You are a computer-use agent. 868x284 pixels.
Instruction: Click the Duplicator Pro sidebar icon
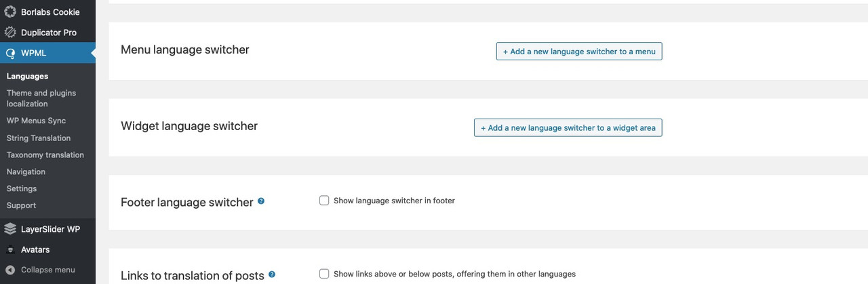10,33
